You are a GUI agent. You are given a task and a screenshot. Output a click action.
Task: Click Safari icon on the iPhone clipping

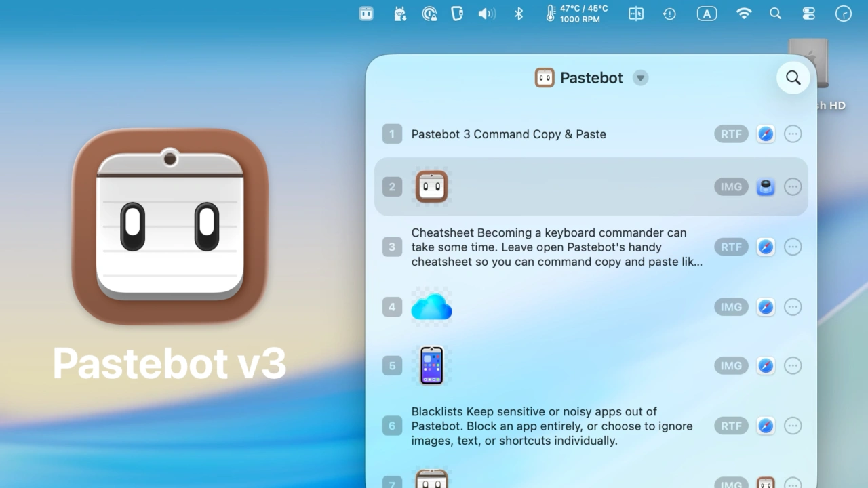766,366
